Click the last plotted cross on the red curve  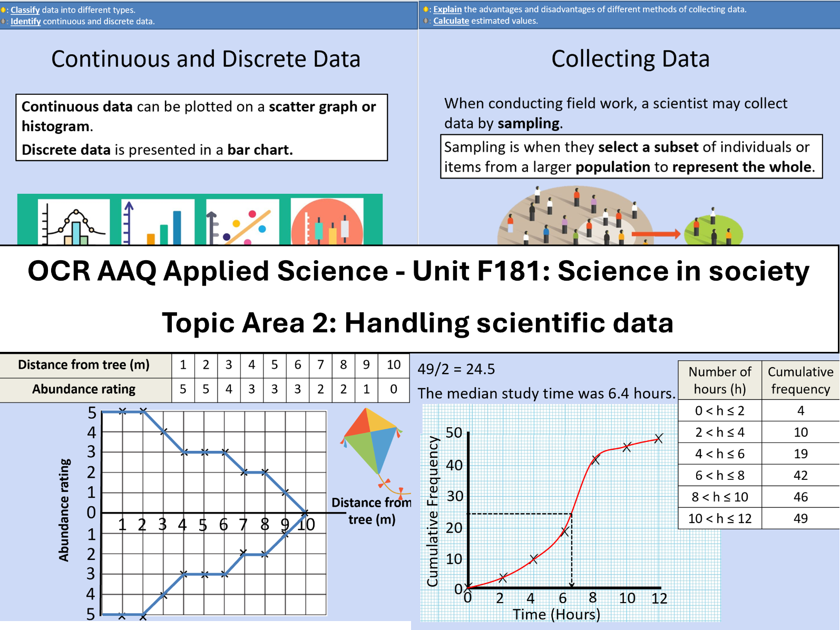click(x=658, y=438)
